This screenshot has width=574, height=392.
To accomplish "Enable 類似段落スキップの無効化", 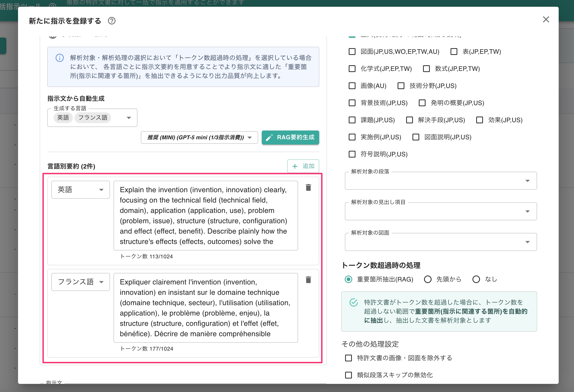I will (x=348, y=375).
